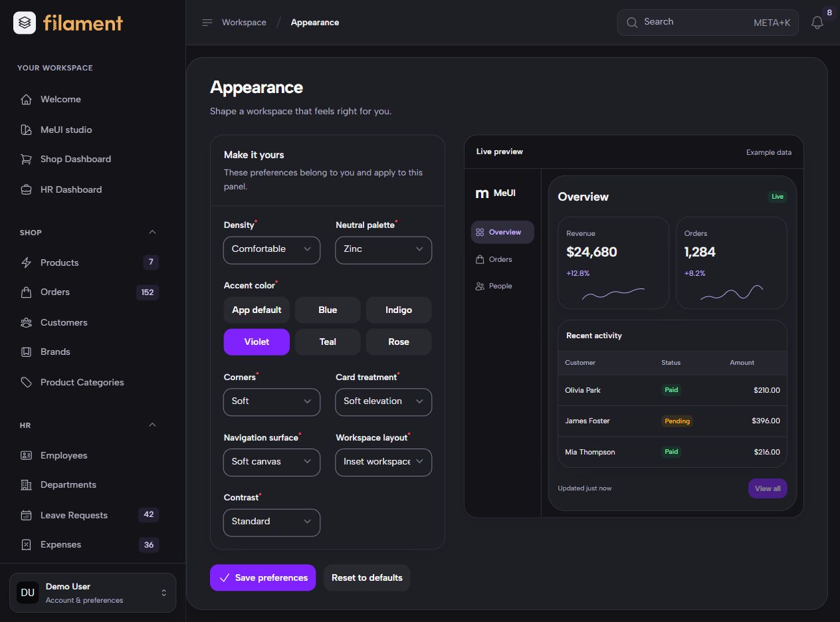Screen dimensions: 840x622
Task: Open HR Dashboard page
Action: tap(92, 189)
